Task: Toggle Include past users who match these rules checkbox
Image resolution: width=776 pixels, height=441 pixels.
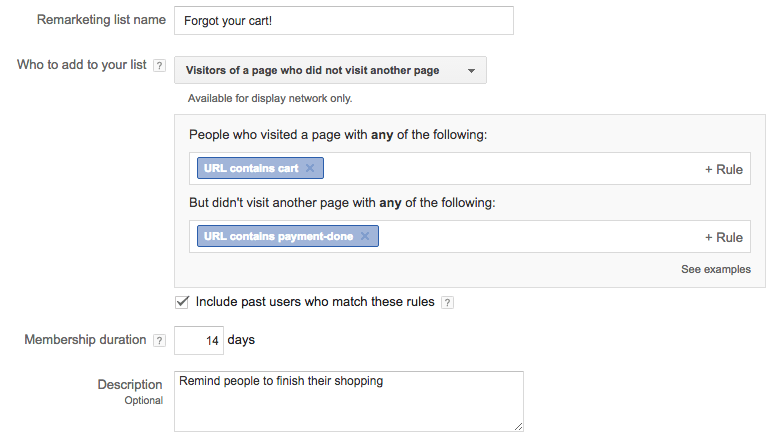Action: coord(182,301)
